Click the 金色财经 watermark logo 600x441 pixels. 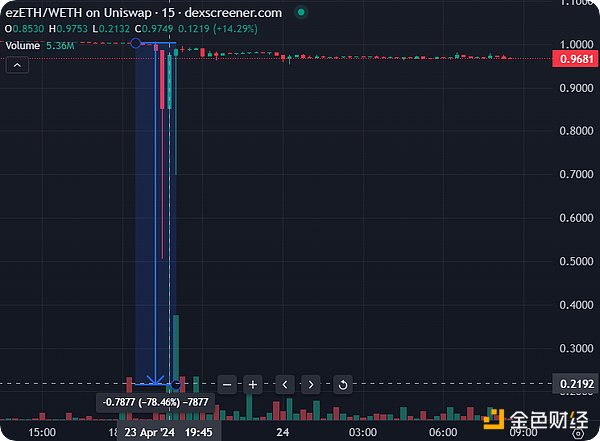click(540, 421)
